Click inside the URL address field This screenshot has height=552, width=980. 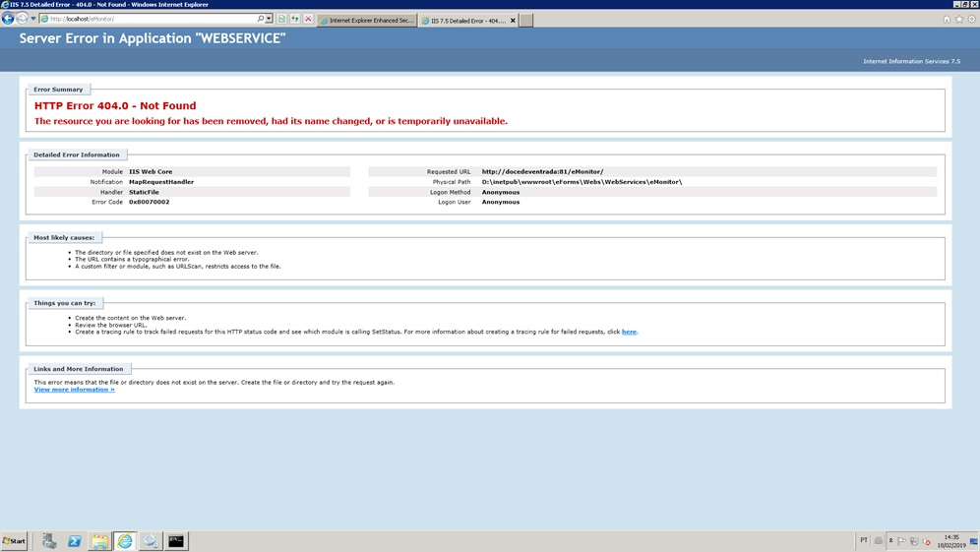click(x=148, y=19)
